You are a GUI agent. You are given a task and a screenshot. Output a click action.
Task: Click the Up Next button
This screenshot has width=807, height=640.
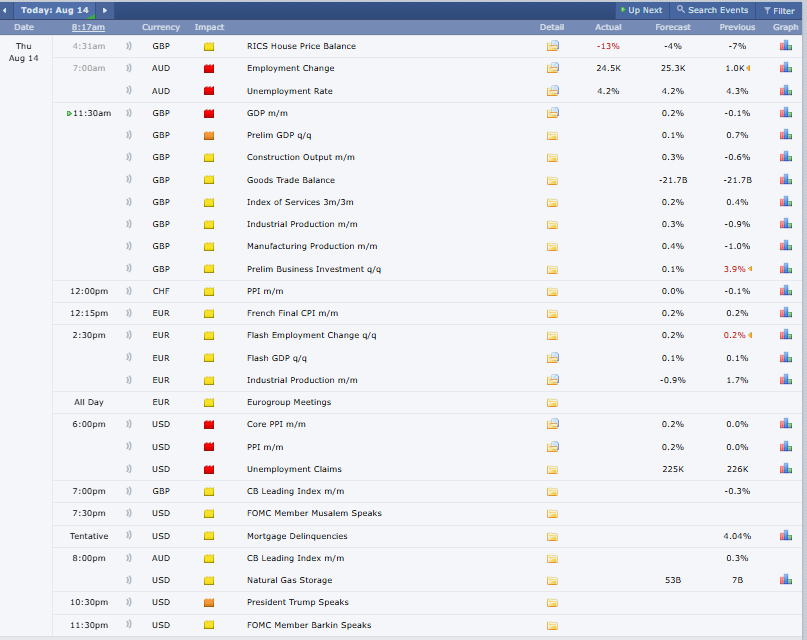[641, 10]
